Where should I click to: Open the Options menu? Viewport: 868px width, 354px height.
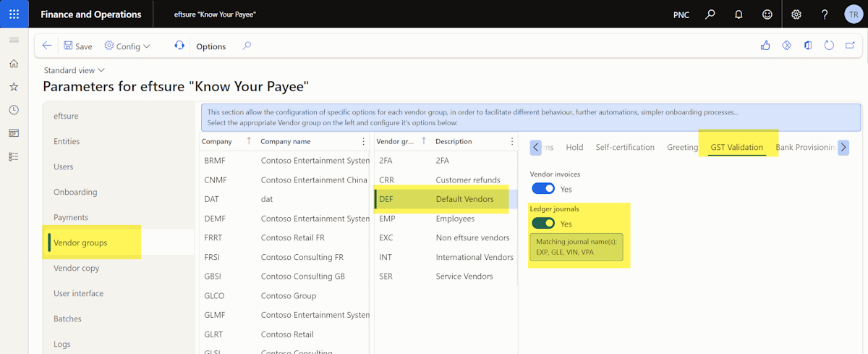(x=211, y=46)
